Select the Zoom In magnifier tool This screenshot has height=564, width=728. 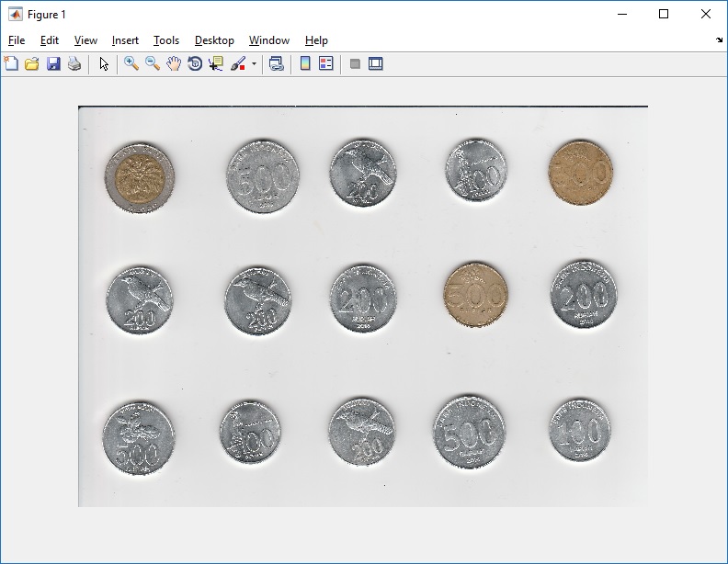click(131, 64)
